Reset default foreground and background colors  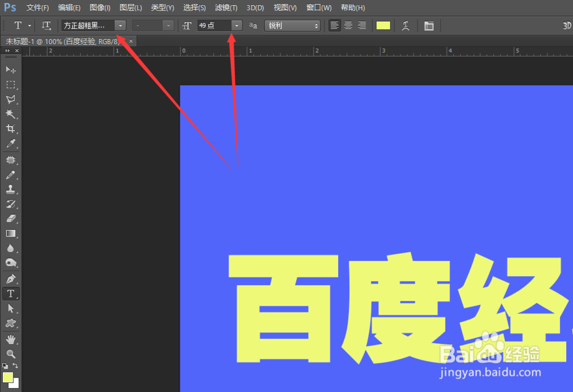tap(5, 366)
